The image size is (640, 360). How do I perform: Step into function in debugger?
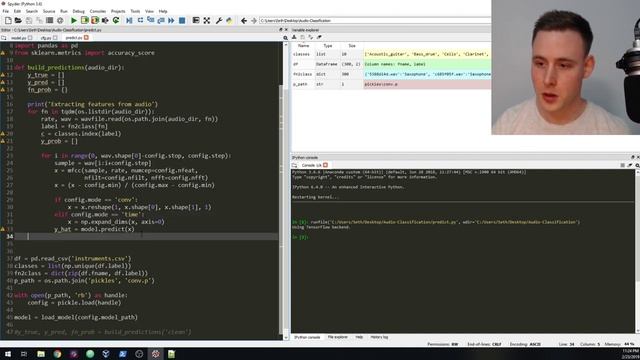click(151, 20)
